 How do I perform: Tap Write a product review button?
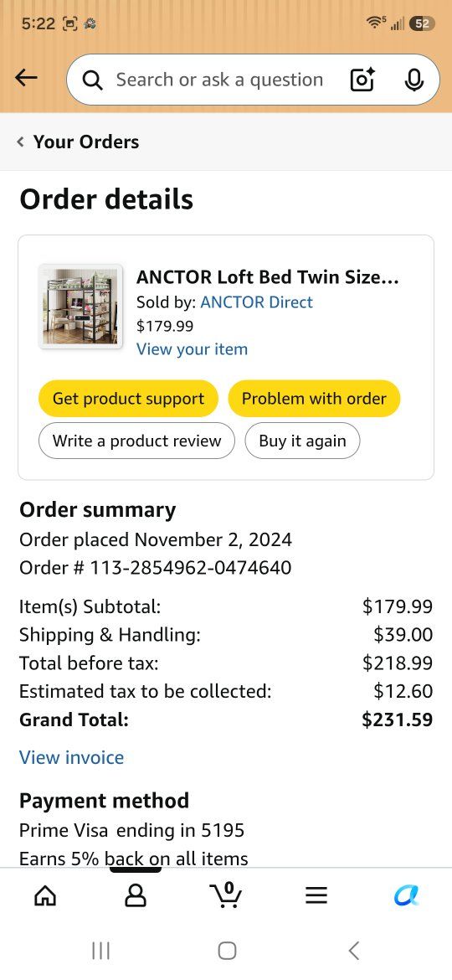coord(136,441)
